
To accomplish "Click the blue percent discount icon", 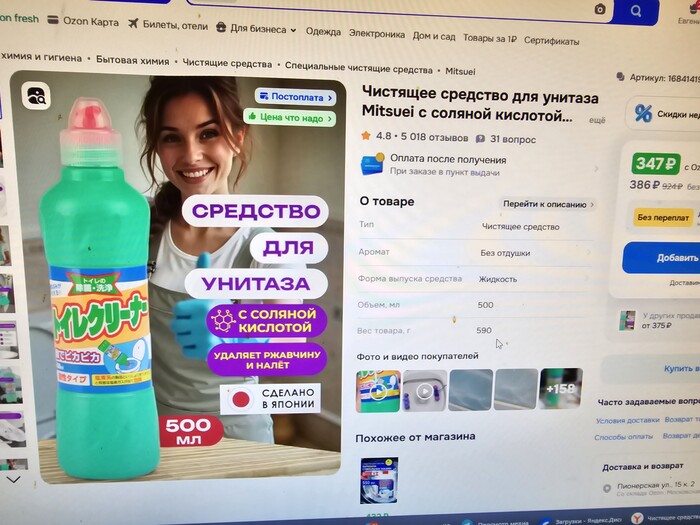I will tap(643, 113).
